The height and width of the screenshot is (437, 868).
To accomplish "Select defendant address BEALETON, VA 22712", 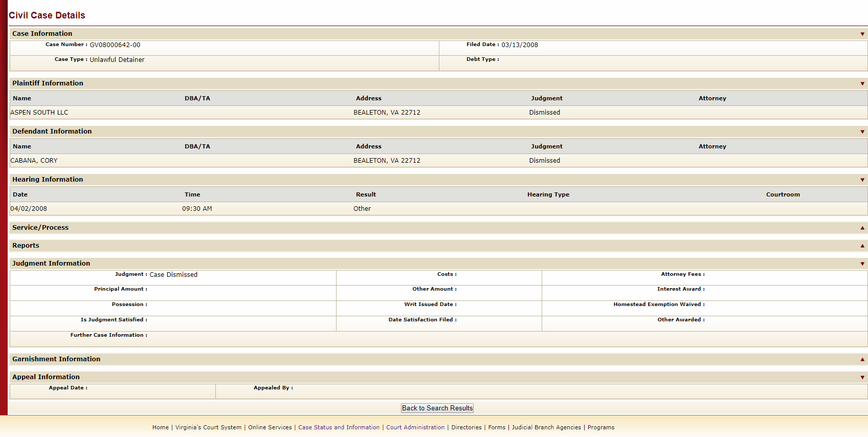I will [x=387, y=161].
